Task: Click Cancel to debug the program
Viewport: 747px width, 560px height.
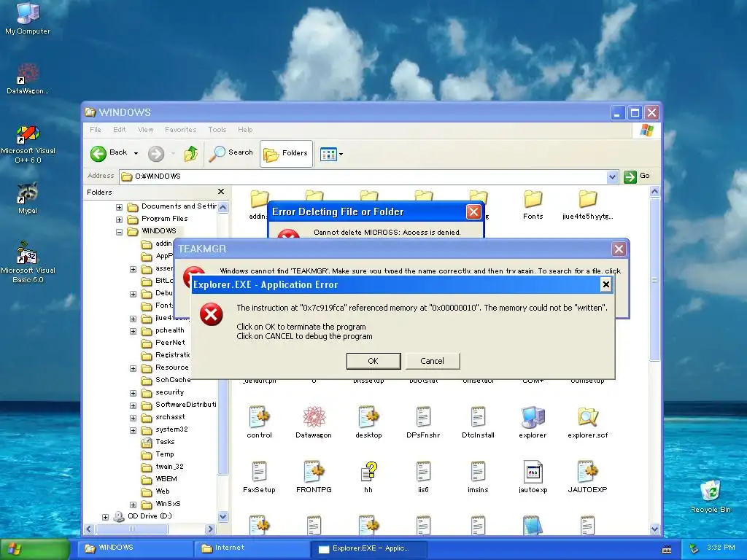Action: [433, 361]
